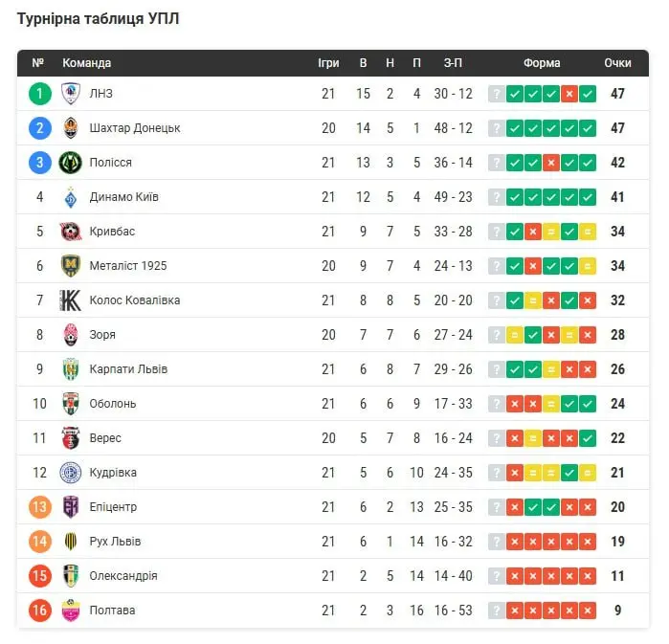Click the ЛНЗ club logo
The image size is (669, 644).
(71, 94)
